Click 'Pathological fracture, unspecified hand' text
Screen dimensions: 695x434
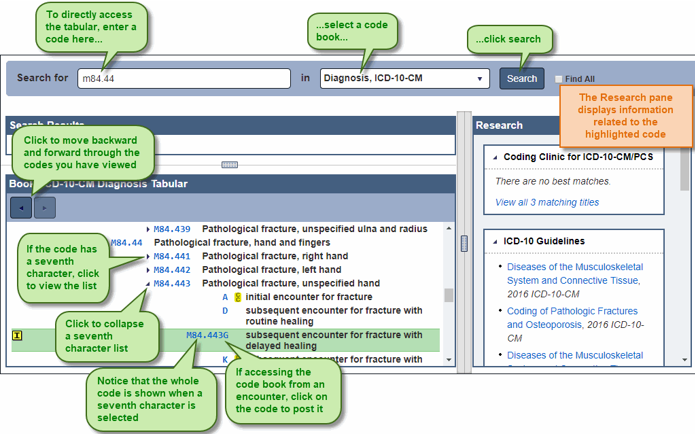291,284
